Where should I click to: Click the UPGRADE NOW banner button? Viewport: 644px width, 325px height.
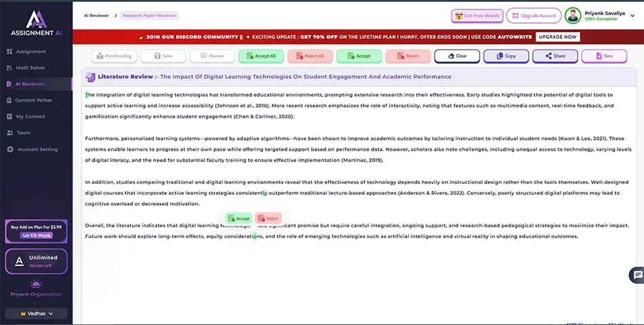point(557,37)
